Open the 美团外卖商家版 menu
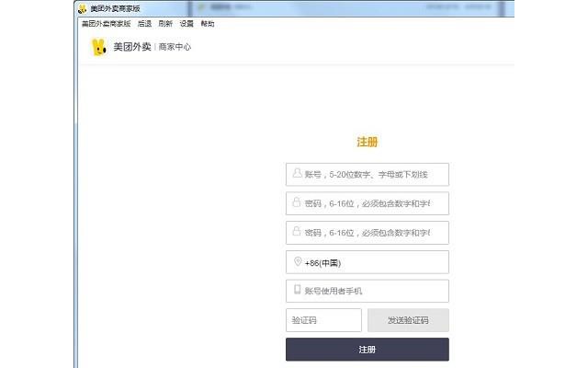Screen dimensions: 588x368 pyautogui.click(x=107, y=24)
